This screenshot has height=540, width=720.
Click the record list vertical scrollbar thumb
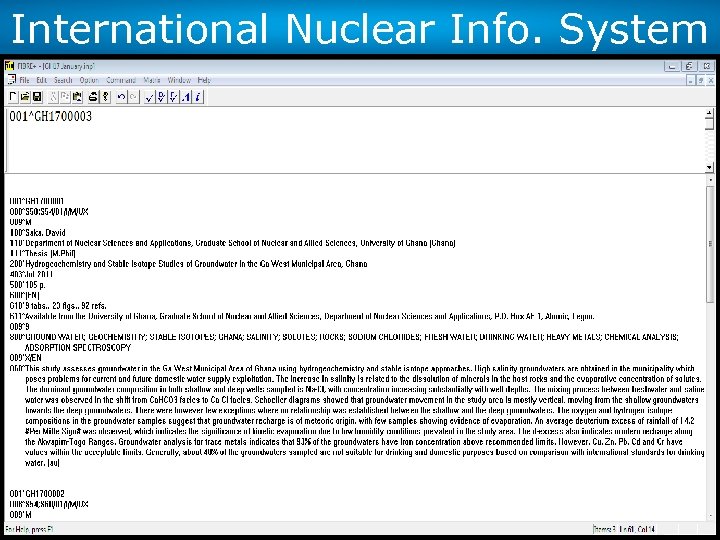pyautogui.click(x=710, y=244)
